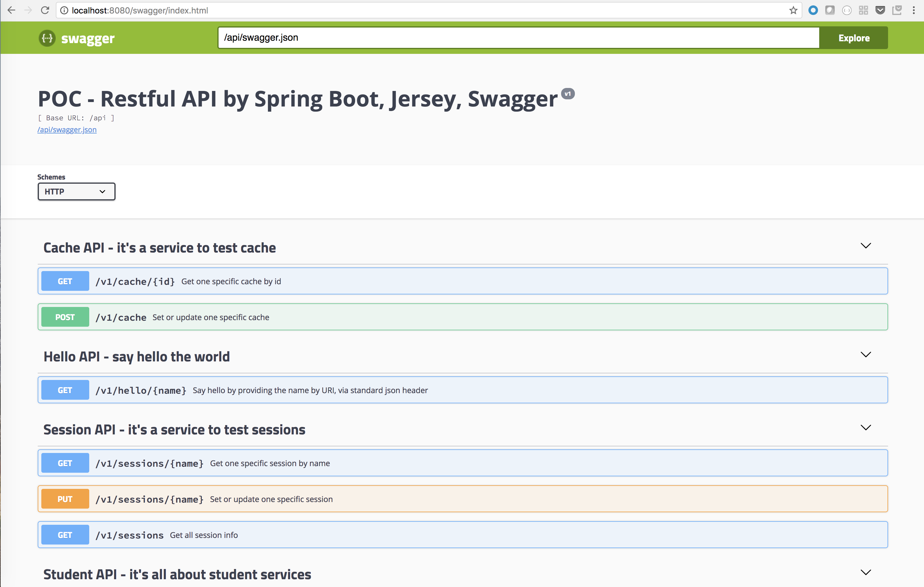Click the blue circle extension icon
Viewport: 924px width, 587px height.
pyautogui.click(x=813, y=10)
